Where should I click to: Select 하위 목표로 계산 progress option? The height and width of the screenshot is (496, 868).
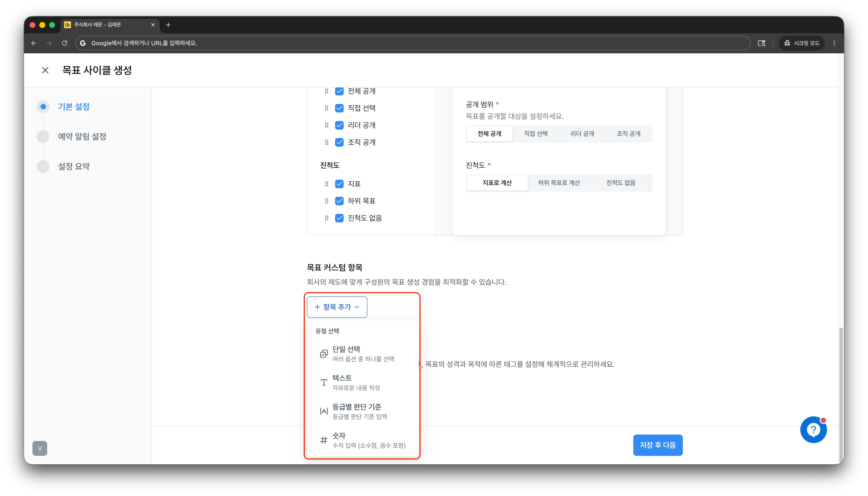tap(559, 183)
